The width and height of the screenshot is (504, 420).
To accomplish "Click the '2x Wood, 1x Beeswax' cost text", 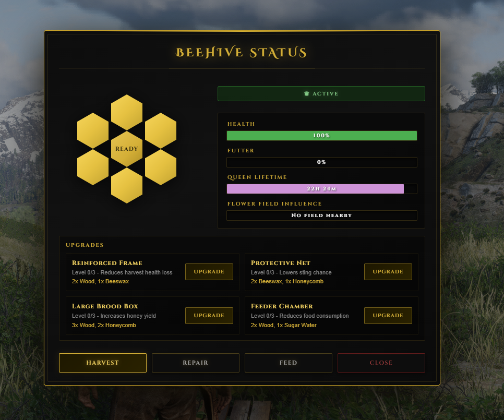I will click(x=100, y=282).
